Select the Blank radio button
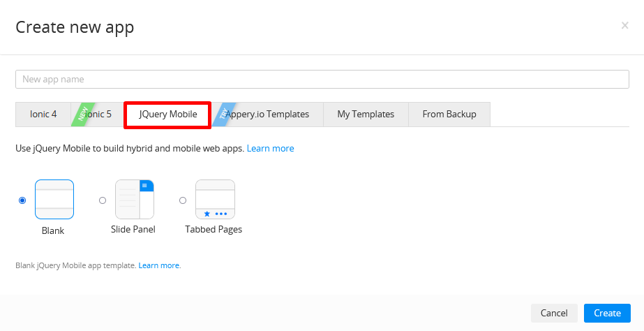 coord(22,200)
